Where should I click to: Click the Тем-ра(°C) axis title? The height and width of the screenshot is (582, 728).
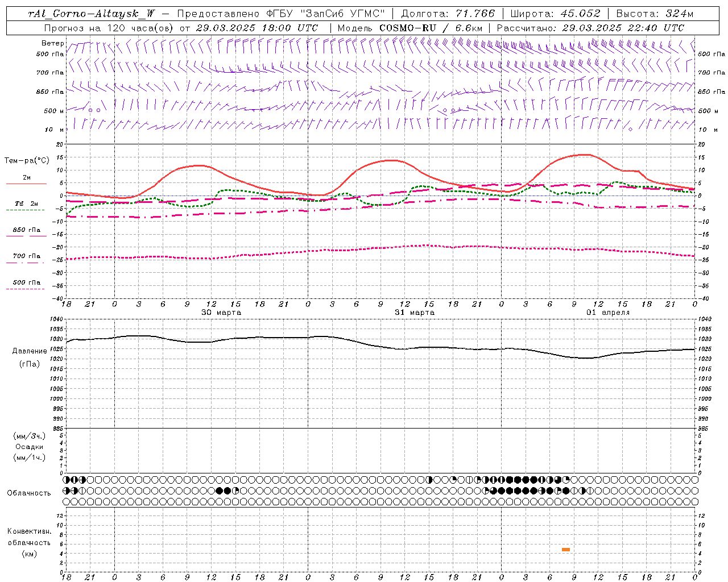27,161
